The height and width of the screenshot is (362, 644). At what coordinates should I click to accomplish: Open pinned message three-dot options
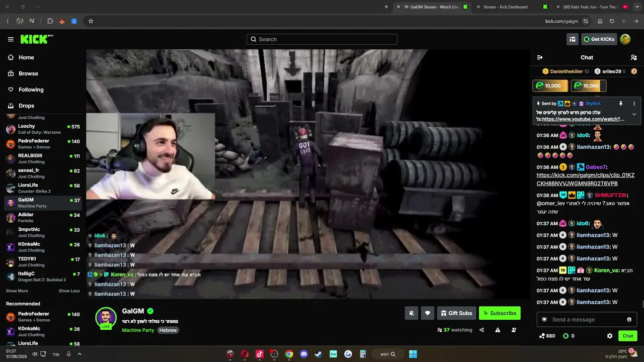point(634,104)
